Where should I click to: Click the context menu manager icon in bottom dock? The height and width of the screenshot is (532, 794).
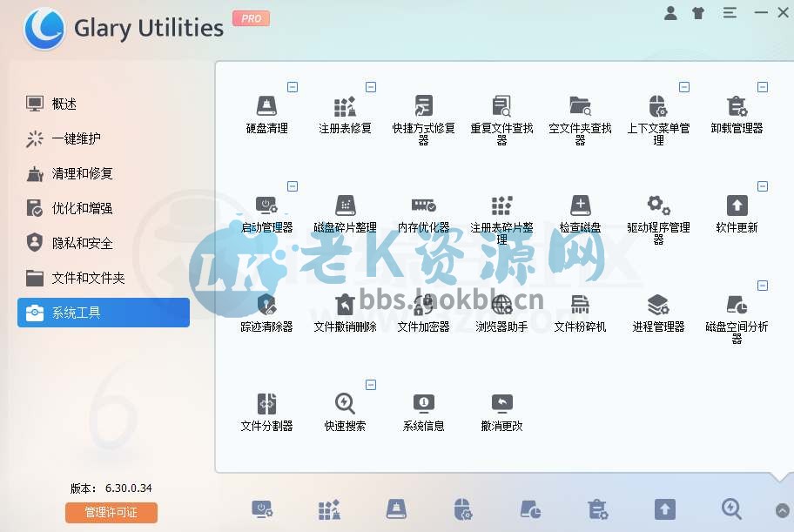coord(463,509)
